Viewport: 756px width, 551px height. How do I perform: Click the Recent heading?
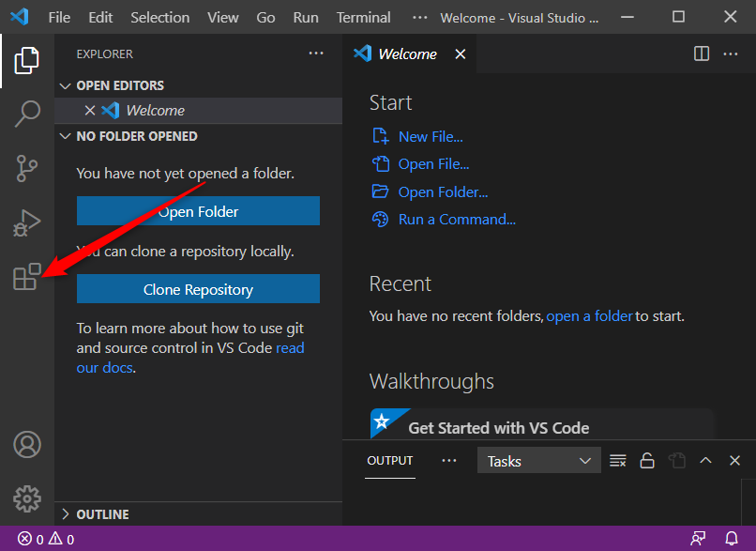[401, 283]
